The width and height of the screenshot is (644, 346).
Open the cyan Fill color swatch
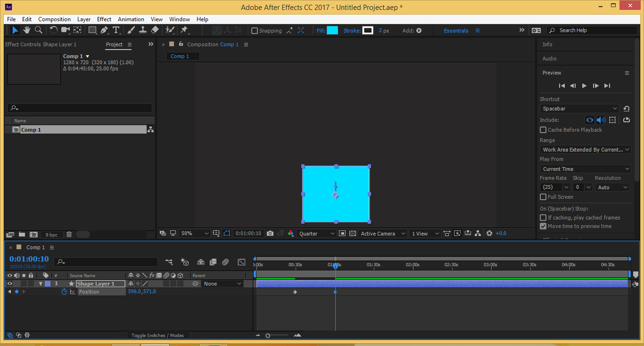tap(332, 31)
